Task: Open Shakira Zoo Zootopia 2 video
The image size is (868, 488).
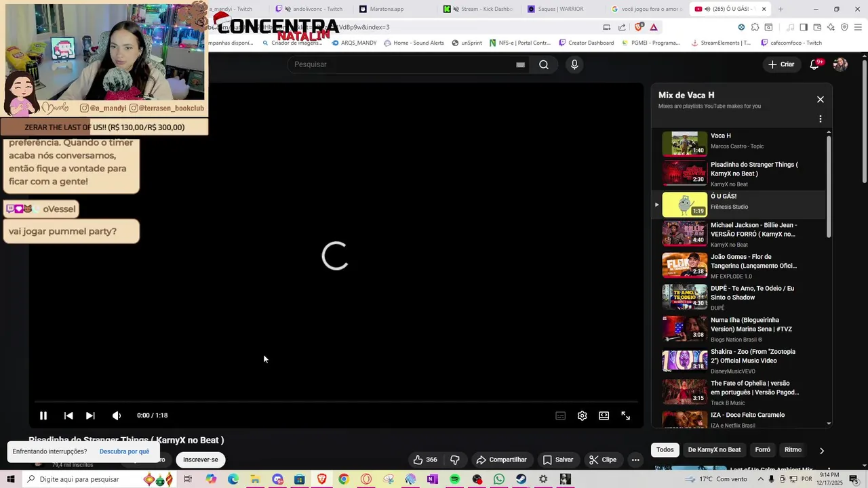Action: click(x=739, y=361)
